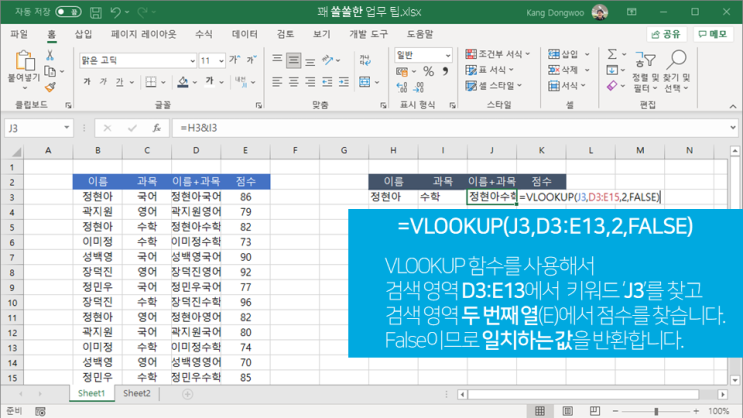
Task: Click the Redo arrow icon
Action: [142, 12]
